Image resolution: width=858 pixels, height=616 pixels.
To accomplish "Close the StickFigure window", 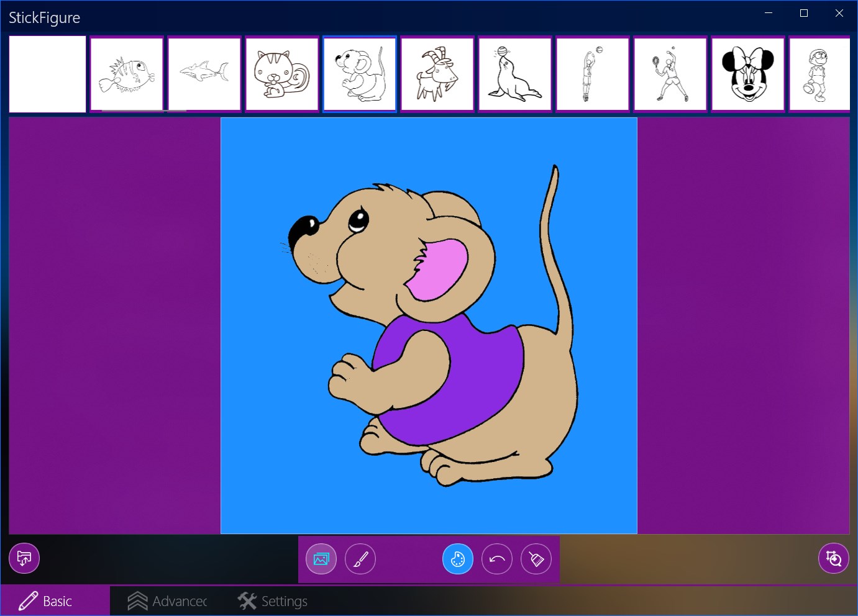I will [x=839, y=13].
